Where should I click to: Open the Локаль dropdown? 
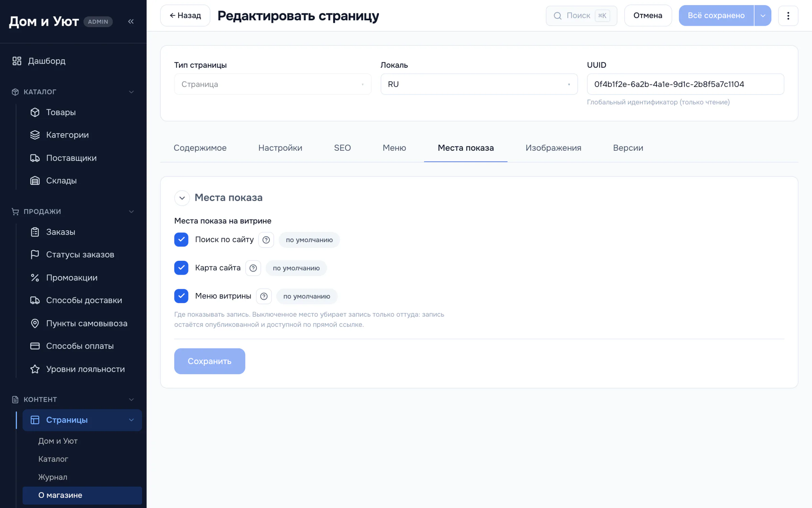[479, 84]
